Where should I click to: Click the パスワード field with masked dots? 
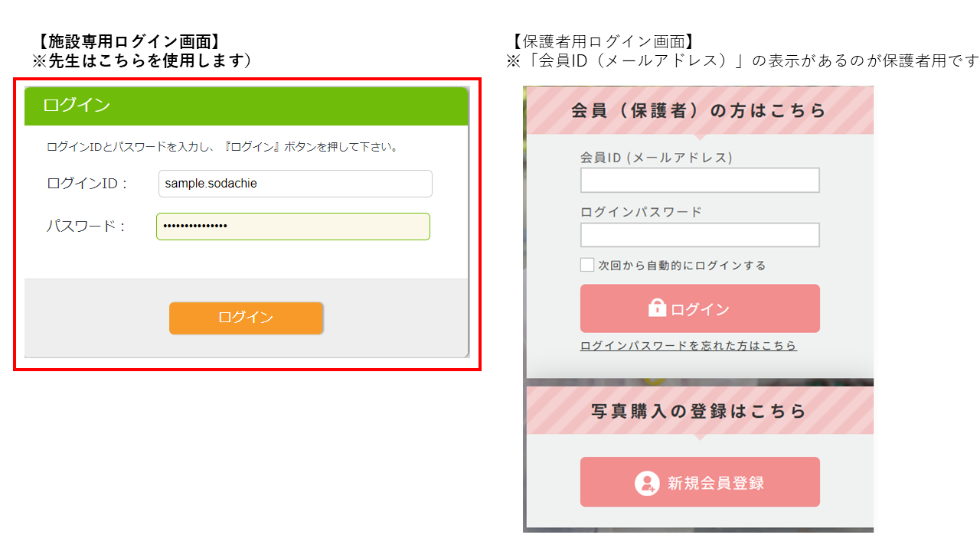(293, 227)
